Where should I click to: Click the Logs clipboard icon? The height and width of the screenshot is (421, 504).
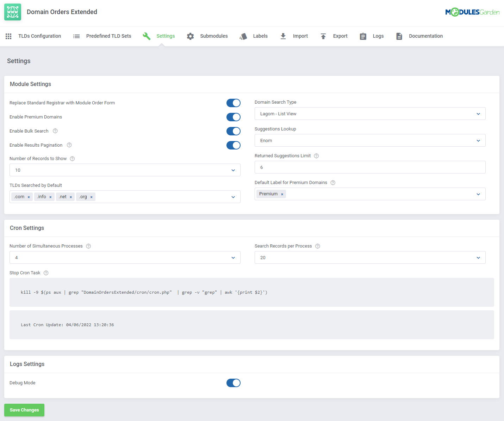[363, 36]
